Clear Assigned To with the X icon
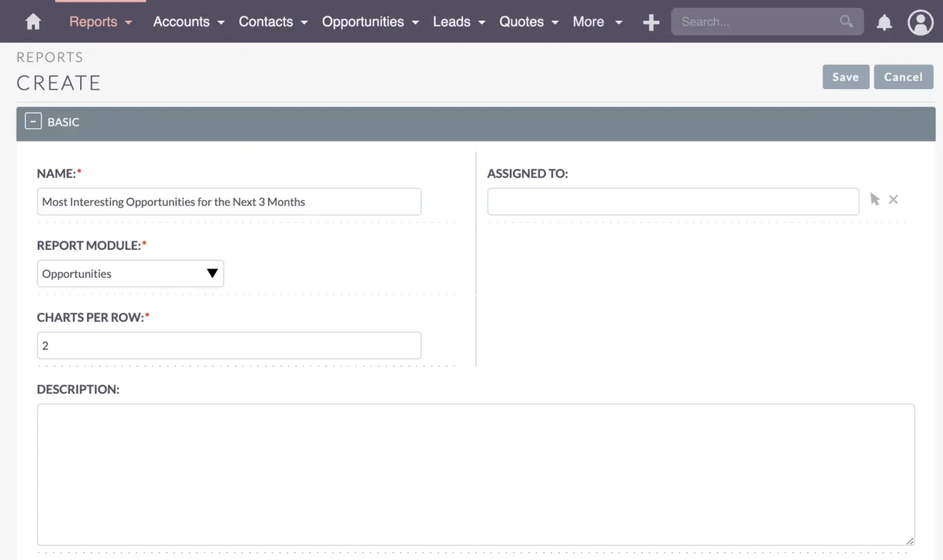The width and height of the screenshot is (943, 560). (x=893, y=199)
